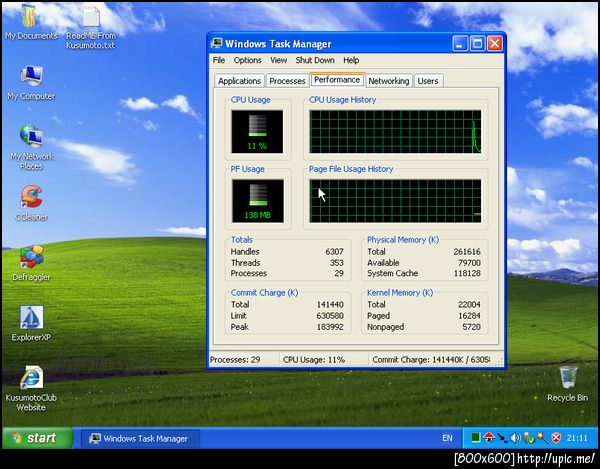Click the Task Manager title bar icon

click(217, 43)
